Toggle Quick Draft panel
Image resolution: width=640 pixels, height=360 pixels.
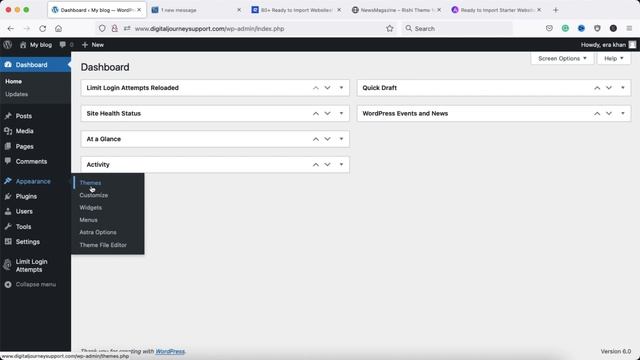(622, 88)
